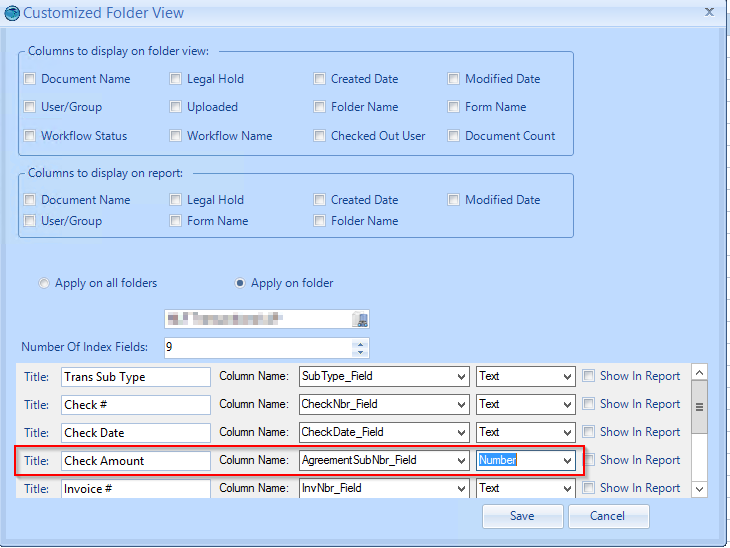Open the AgreementSubNbr_Field column name dropdown
This screenshot has height=548, width=730.
tap(461, 461)
